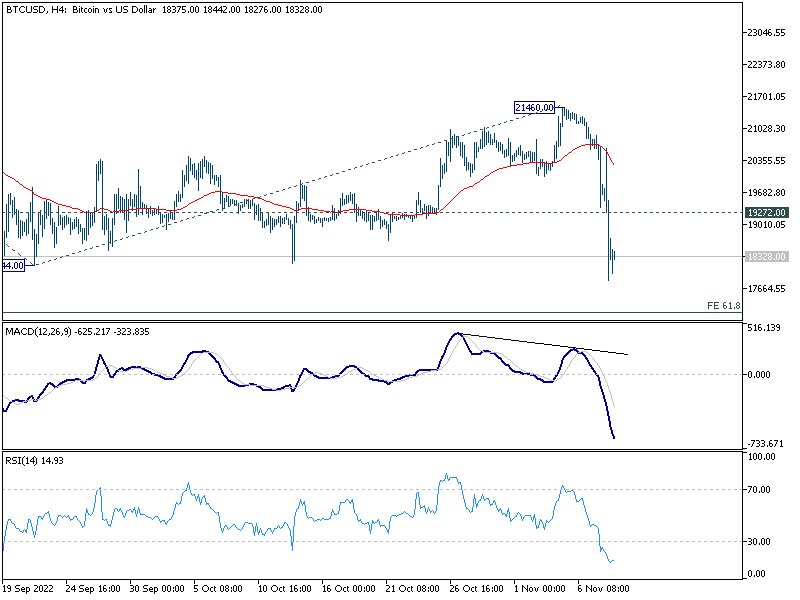
Task: Click the 21460.00 price label
Action: [534, 107]
